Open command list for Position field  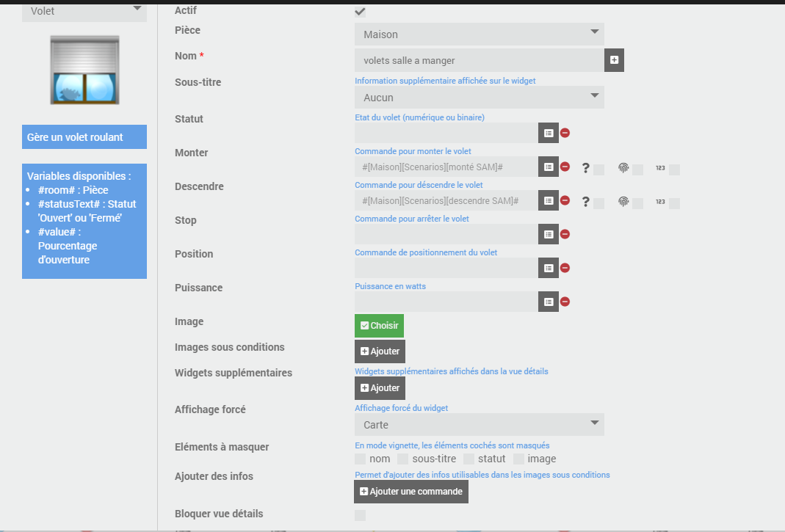pyautogui.click(x=549, y=269)
